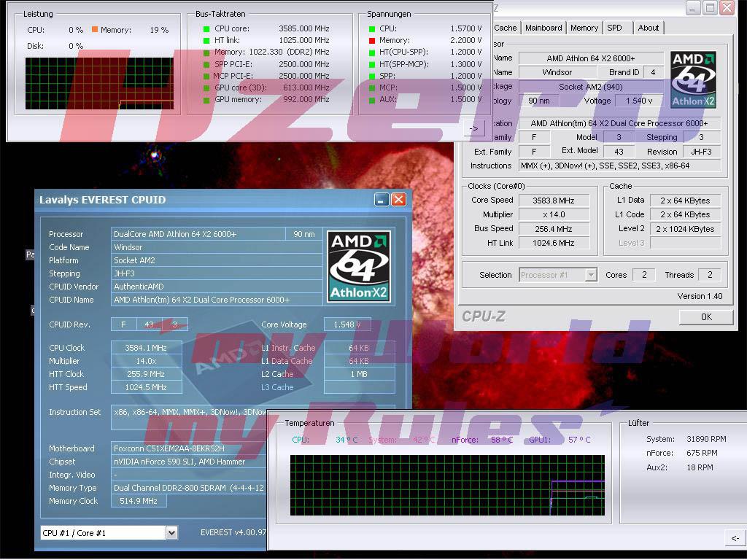Close the Lavalys EVEREST CPUID window

pos(398,200)
